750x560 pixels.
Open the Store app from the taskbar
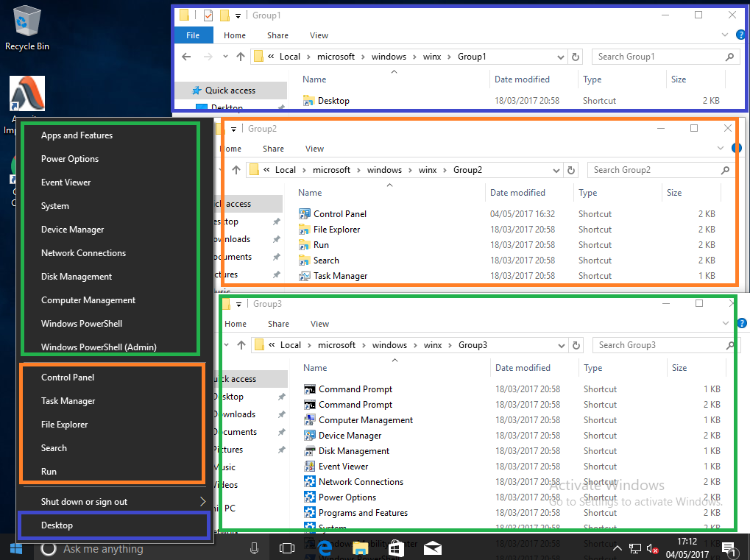click(x=396, y=548)
